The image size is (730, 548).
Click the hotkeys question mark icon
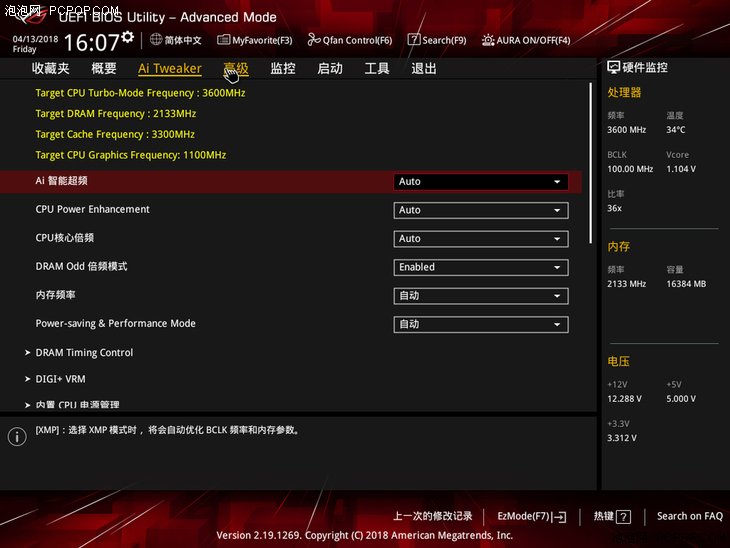[x=623, y=517]
